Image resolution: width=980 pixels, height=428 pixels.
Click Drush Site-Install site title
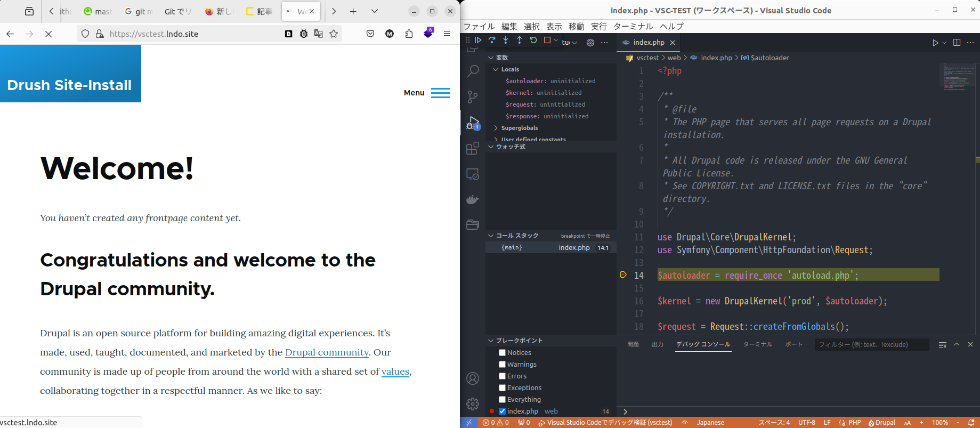click(x=69, y=85)
